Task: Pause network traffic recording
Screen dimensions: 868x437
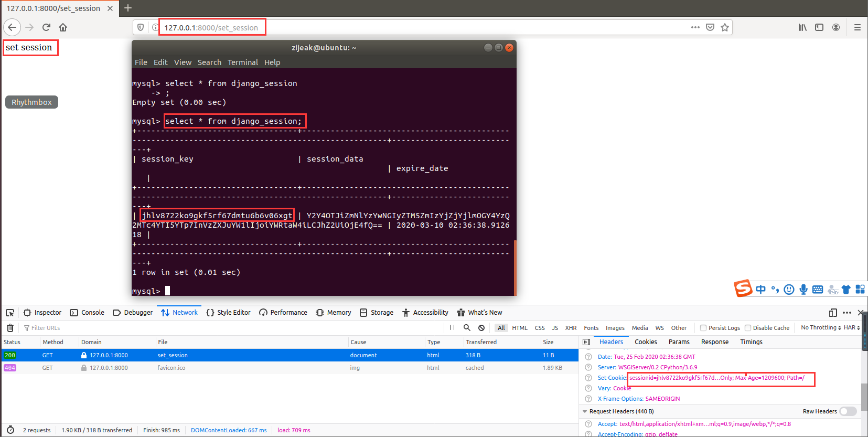Action: tap(452, 328)
